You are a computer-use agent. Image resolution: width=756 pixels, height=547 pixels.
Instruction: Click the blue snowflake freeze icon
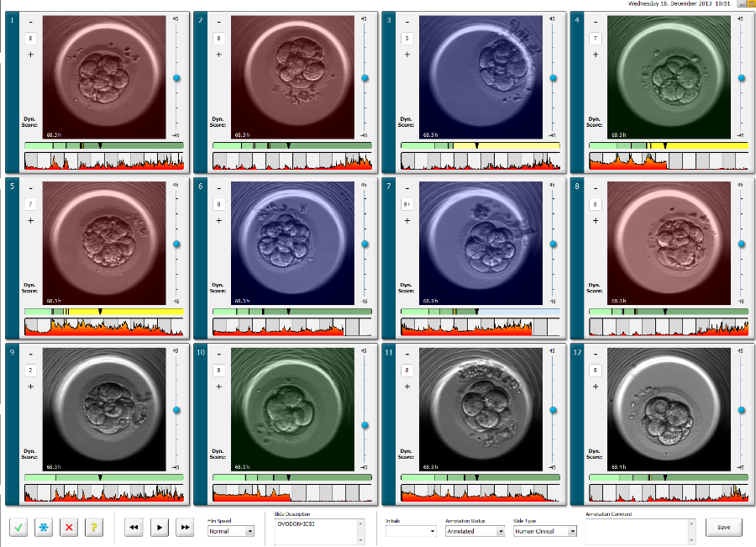(45, 528)
